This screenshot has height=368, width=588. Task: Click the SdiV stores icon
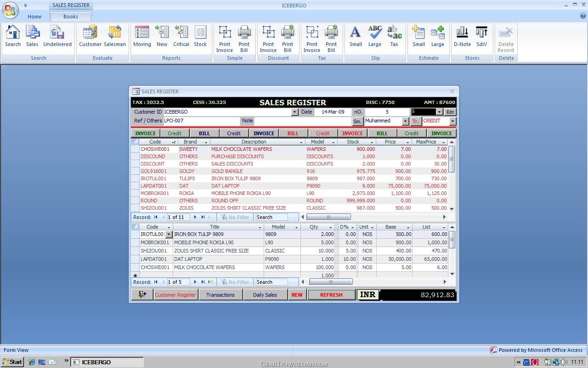[481, 36]
